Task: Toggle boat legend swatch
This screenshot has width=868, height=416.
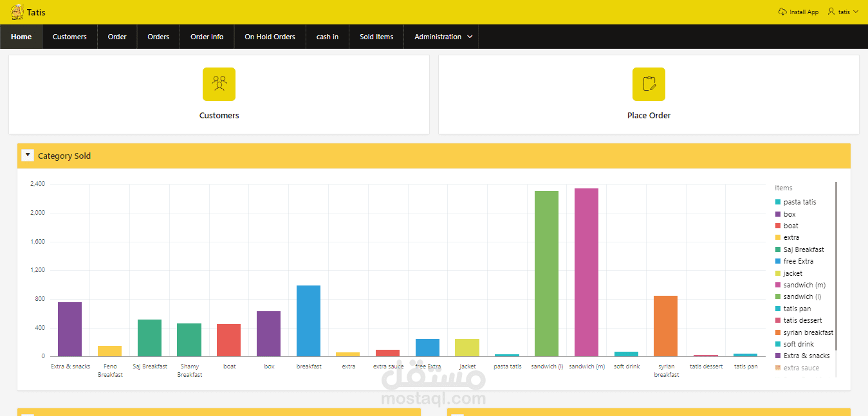Action: point(778,226)
